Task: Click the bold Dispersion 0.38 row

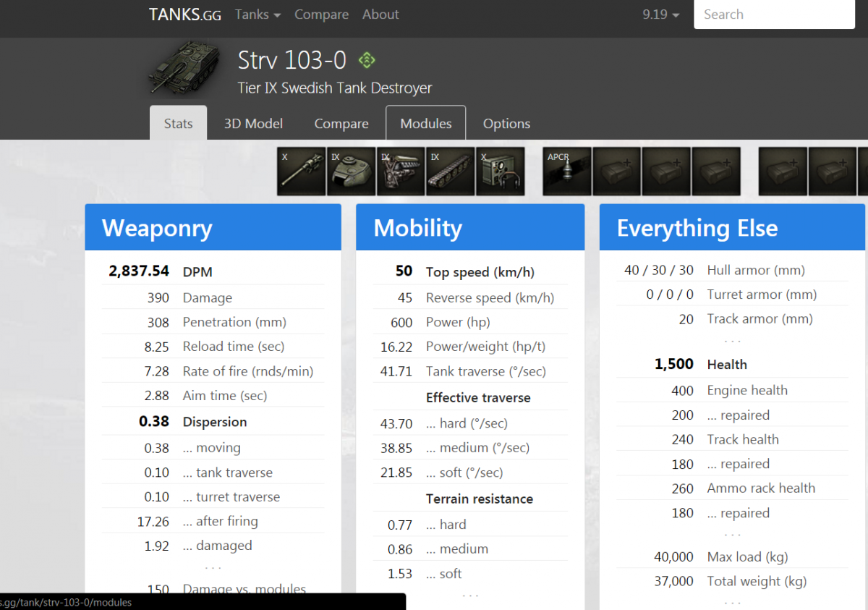Action: [x=213, y=422]
